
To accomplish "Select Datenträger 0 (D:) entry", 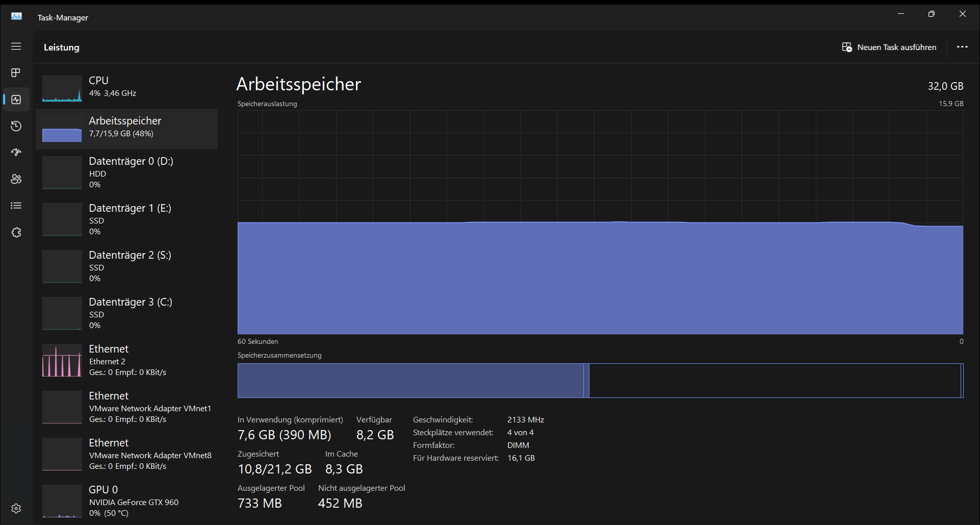I will [x=126, y=172].
